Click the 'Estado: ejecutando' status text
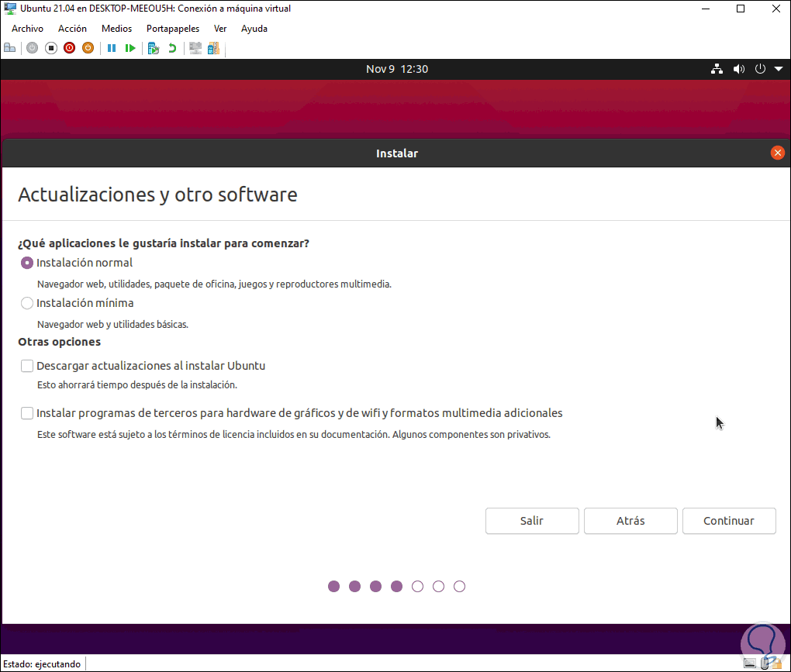The image size is (791, 672). click(42, 664)
